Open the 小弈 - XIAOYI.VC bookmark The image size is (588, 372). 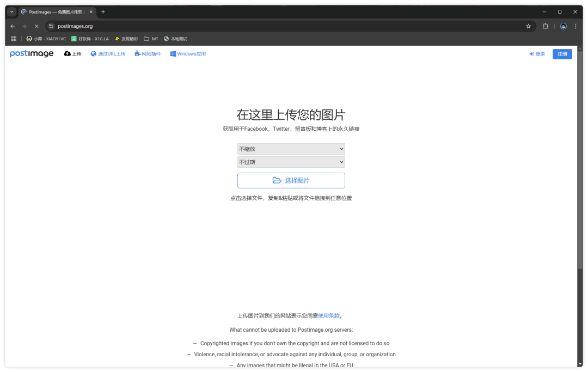click(x=46, y=39)
